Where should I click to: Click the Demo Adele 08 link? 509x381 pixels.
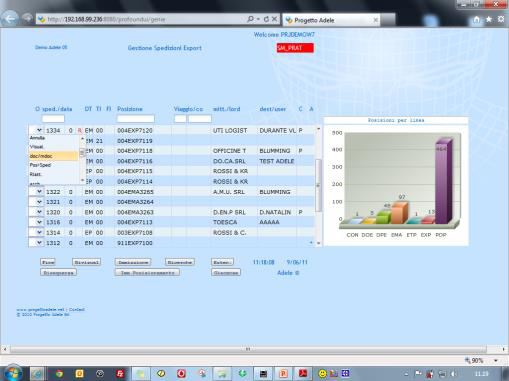click(x=51, y=47)
